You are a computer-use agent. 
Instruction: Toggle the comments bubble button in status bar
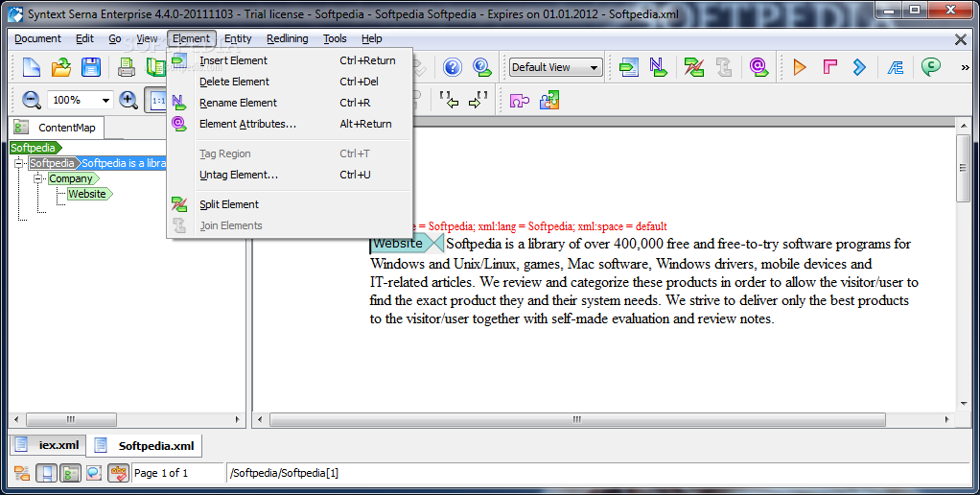coord(94,473)
